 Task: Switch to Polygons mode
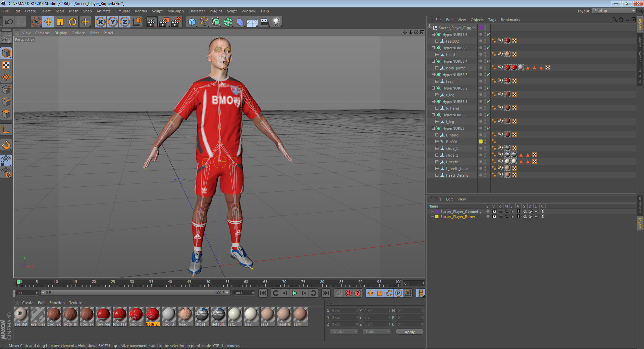pos(6,114)
